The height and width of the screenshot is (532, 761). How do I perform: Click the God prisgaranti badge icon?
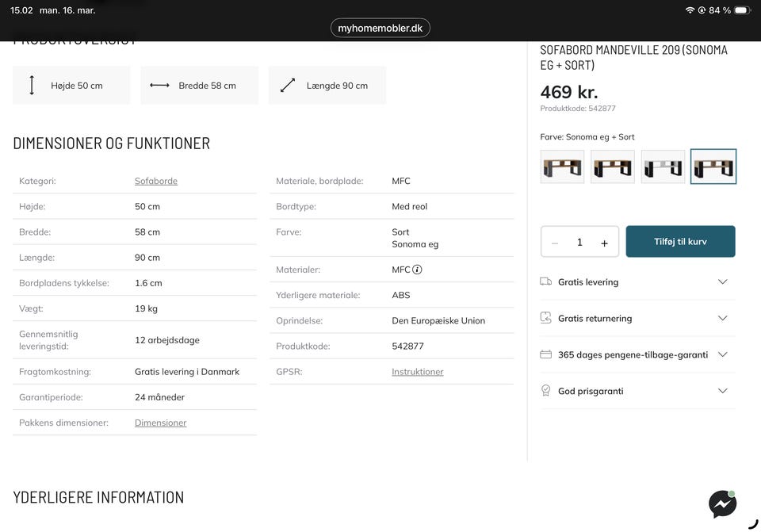tap(545, 391)
